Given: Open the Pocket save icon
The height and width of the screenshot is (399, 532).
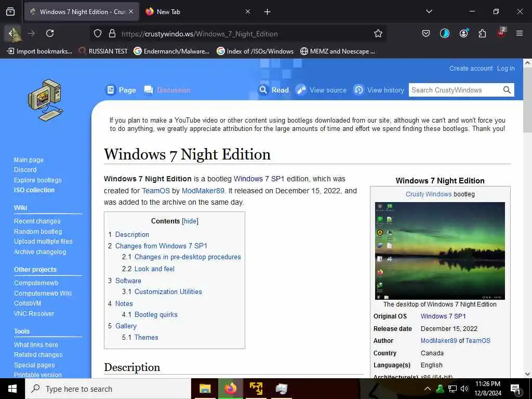Looking at the screenshot, I should (426, 33).
